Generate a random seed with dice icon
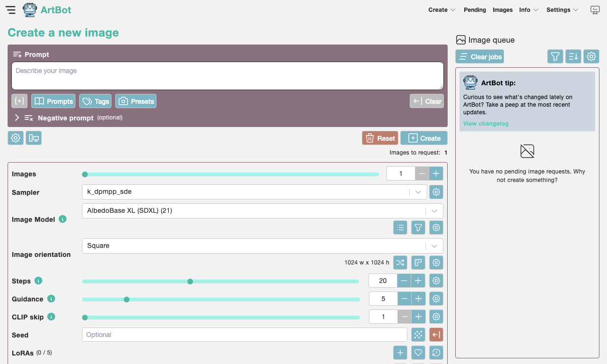Image resolution: width=607 pixels, height=364 pixels. click(418, 335)
